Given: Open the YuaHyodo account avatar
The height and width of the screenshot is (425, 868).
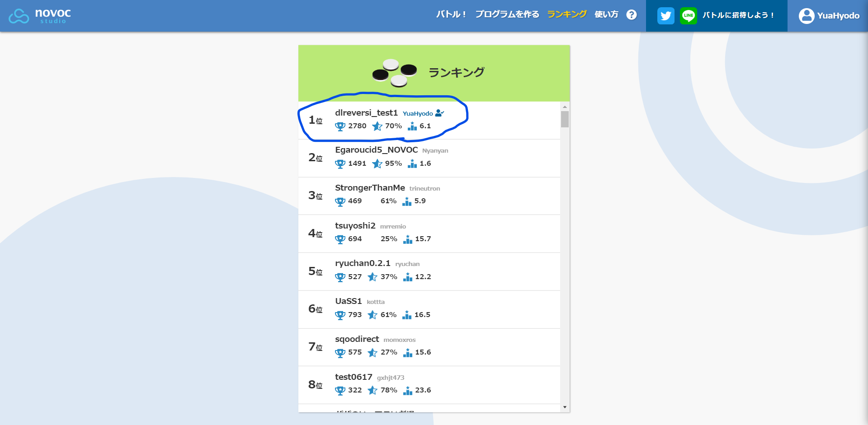Looking at the screenshot, I should click(806, 15).
